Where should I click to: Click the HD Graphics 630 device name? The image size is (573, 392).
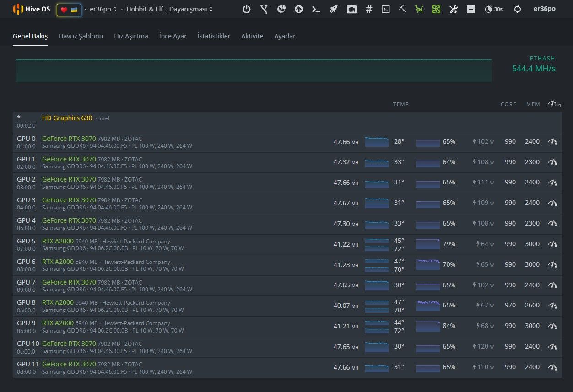[x=67, y=118]
